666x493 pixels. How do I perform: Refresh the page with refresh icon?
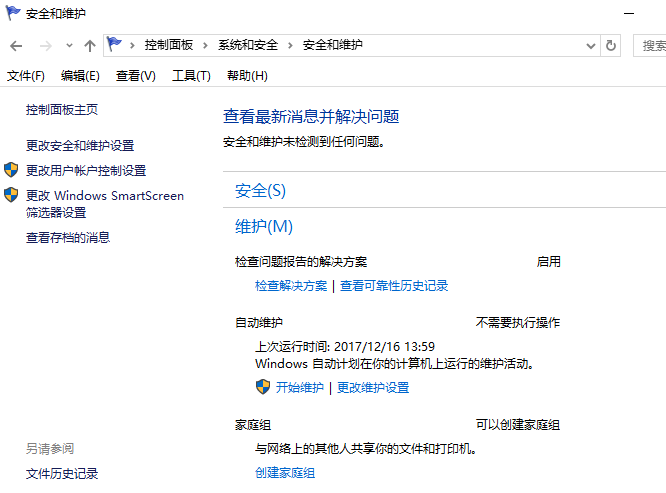(611, 45)
